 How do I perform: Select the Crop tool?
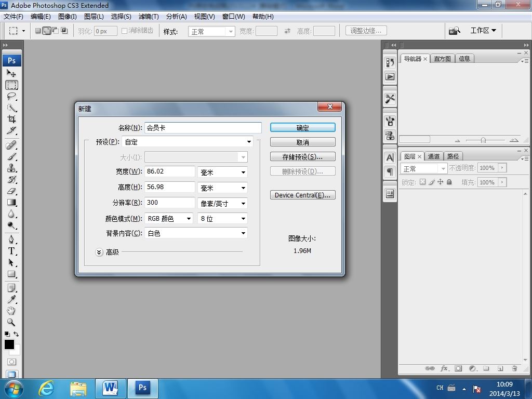(x=11, y=119)
